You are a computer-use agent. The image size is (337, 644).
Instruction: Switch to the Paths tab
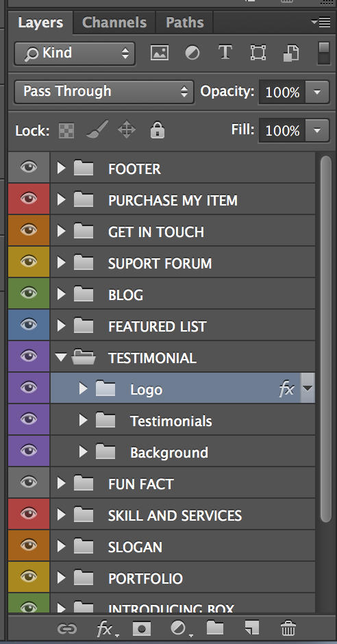pyautogui.click(x=185, y=22)
